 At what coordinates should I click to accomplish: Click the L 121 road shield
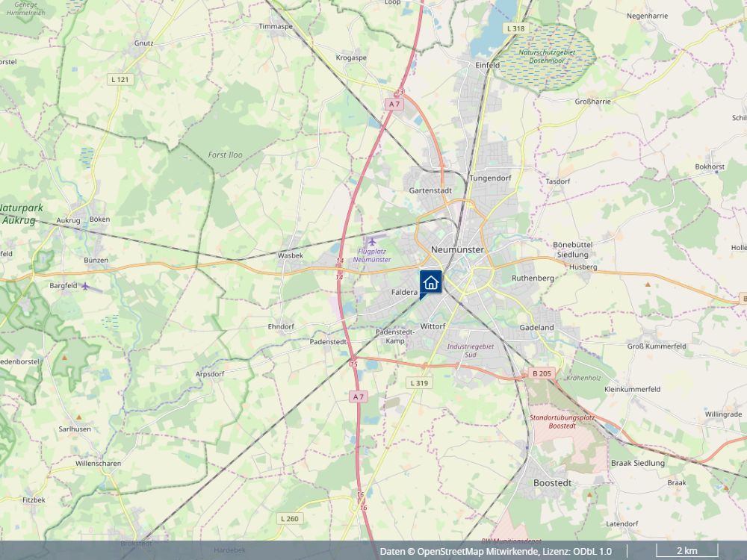[120, 80]
